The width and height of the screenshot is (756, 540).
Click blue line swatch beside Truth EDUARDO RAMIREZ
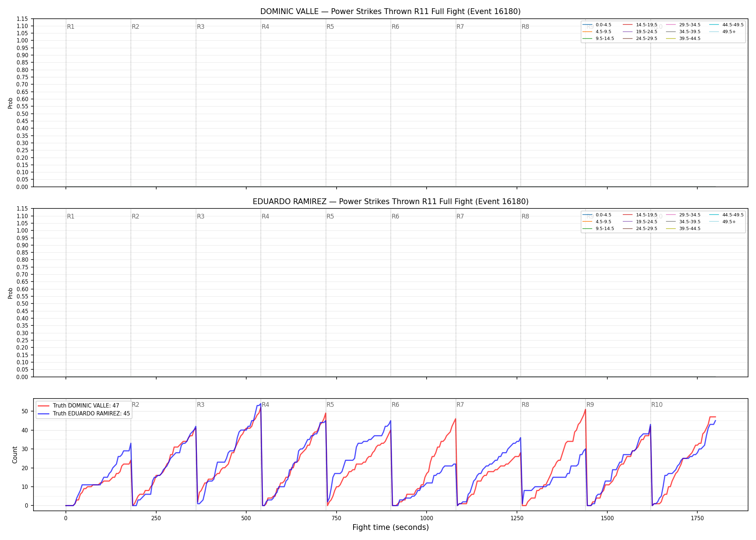[44, 414]
